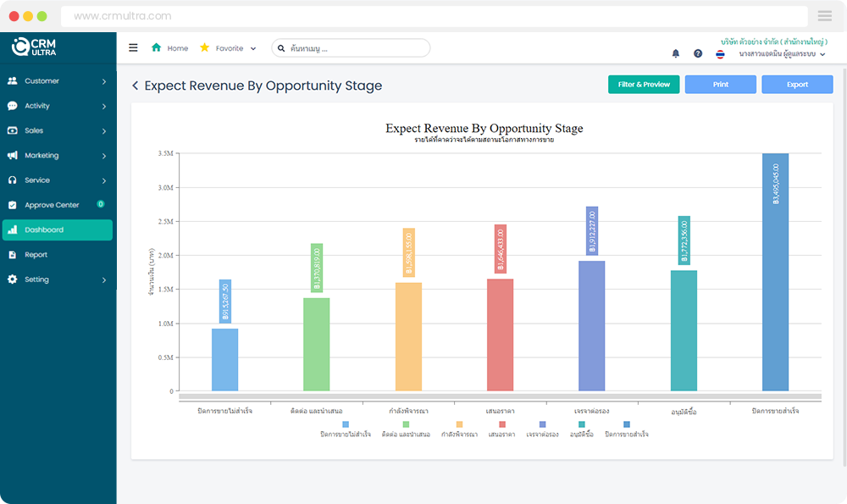
Task: Expand the Marketing menu chevron
Action: pyautogui.click(x=103, y=156)
